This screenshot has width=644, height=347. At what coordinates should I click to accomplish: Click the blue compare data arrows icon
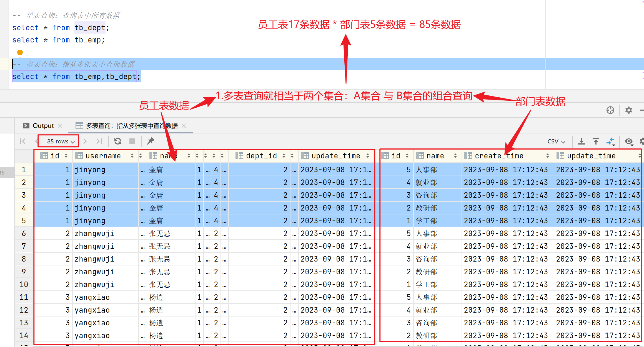[611, 141]
